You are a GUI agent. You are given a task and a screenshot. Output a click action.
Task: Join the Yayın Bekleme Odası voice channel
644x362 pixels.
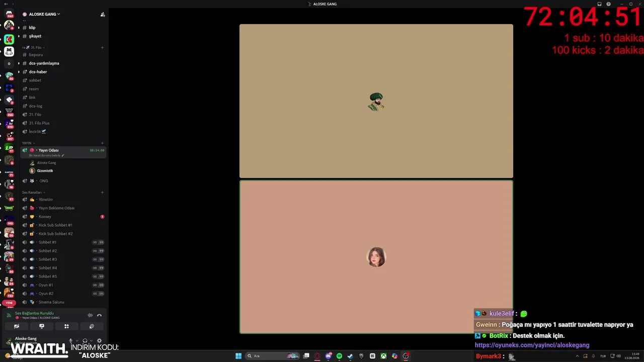pyautogui.click(x=62, y=208)
